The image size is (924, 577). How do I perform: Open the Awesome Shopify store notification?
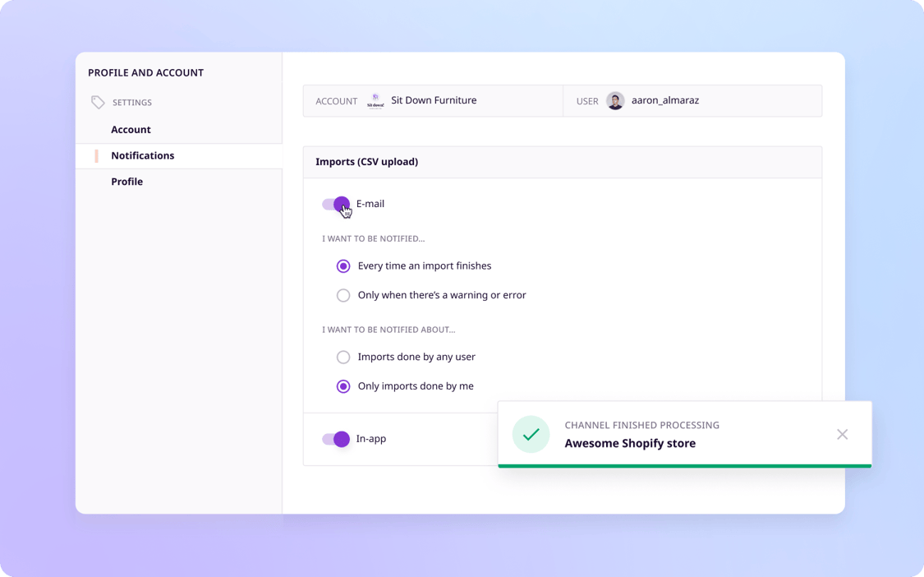point(630,443)
